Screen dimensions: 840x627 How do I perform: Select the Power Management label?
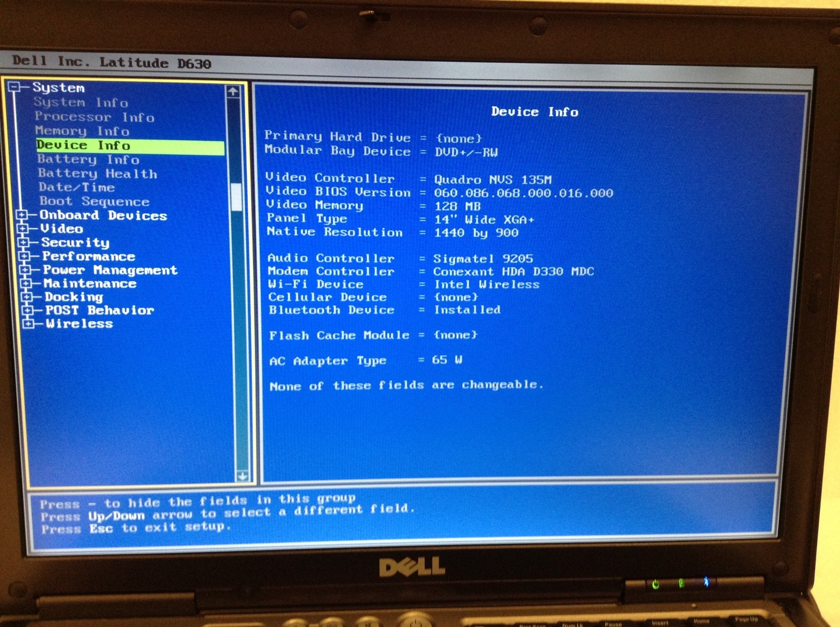110,270
